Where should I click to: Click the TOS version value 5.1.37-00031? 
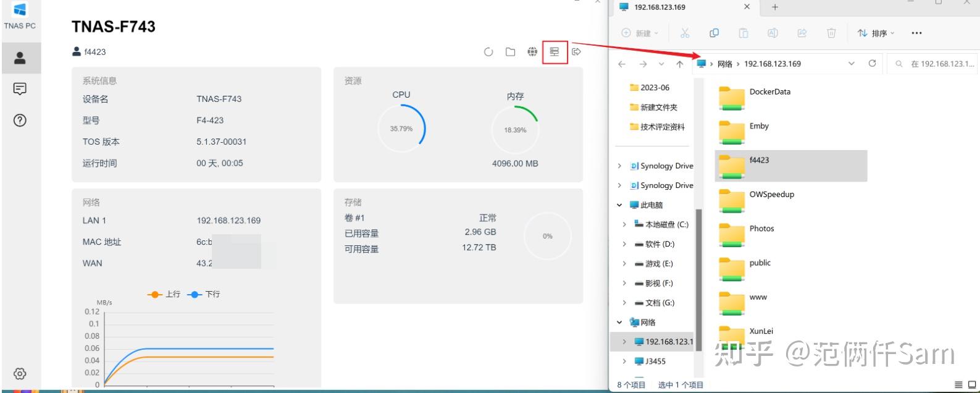[x=221, y=142]
